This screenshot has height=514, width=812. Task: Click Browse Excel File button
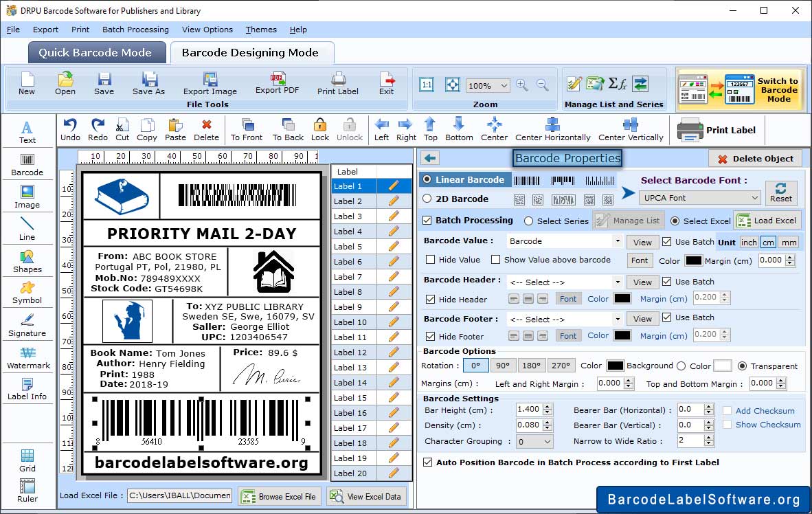pyautogui.click(x=280, y=496)
